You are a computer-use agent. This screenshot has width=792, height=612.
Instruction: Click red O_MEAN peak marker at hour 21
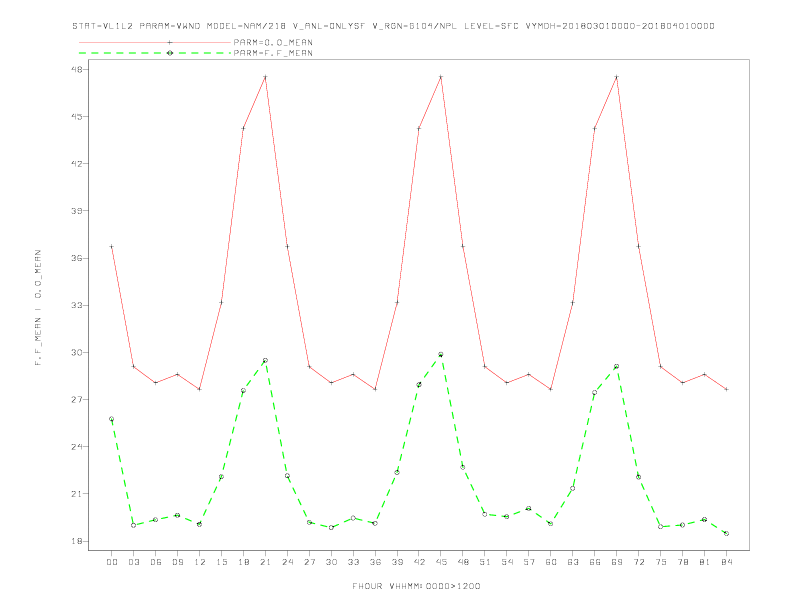pos(265,77)
